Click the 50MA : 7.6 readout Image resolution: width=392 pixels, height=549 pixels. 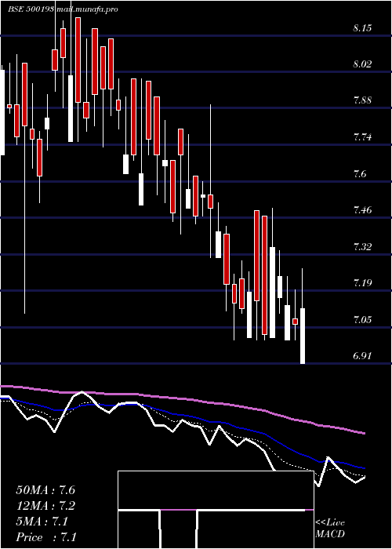[45, 490]
